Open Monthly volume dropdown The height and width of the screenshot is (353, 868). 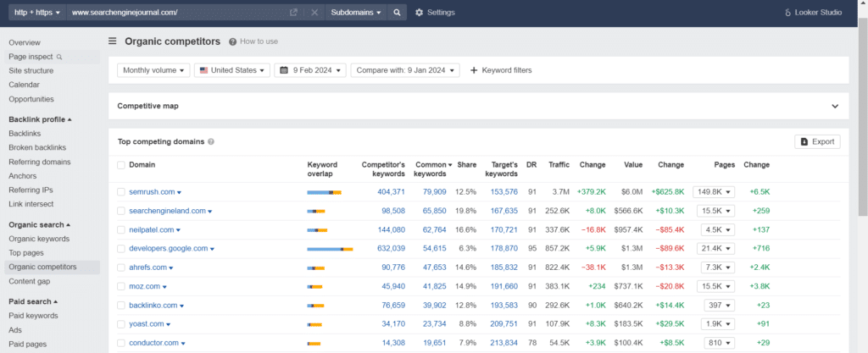[x=153, y=70]
